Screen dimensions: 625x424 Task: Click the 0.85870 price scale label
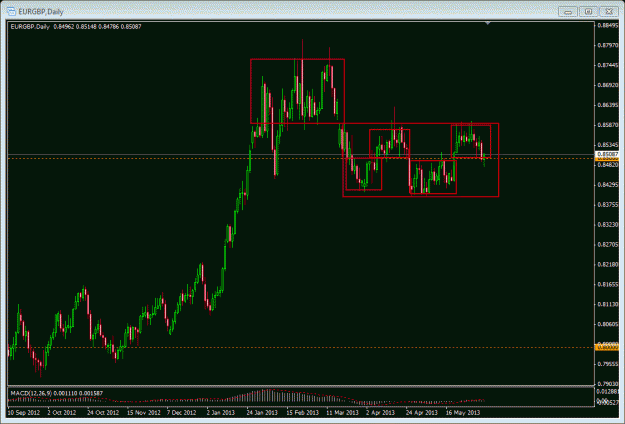click(x=607, y=125)
